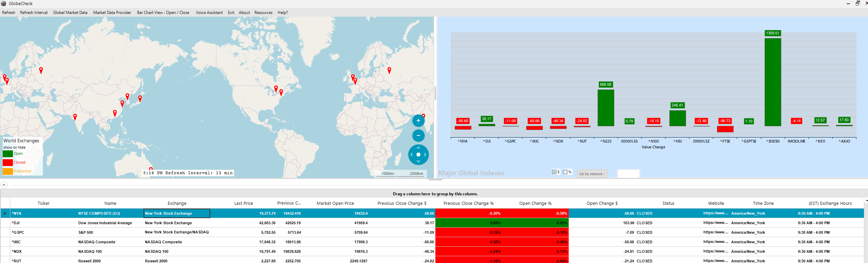Pan the map downward using navigation pad
Image resolution: width=868 pixels, height=263 pixels.
pyautogui.click(x=418, y=161)
